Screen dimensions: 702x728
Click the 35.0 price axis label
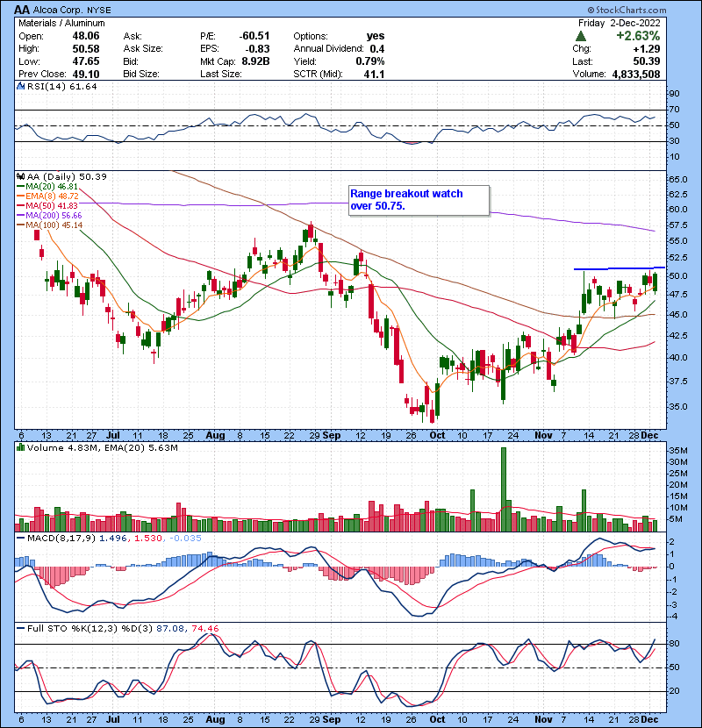pos(679,407)
